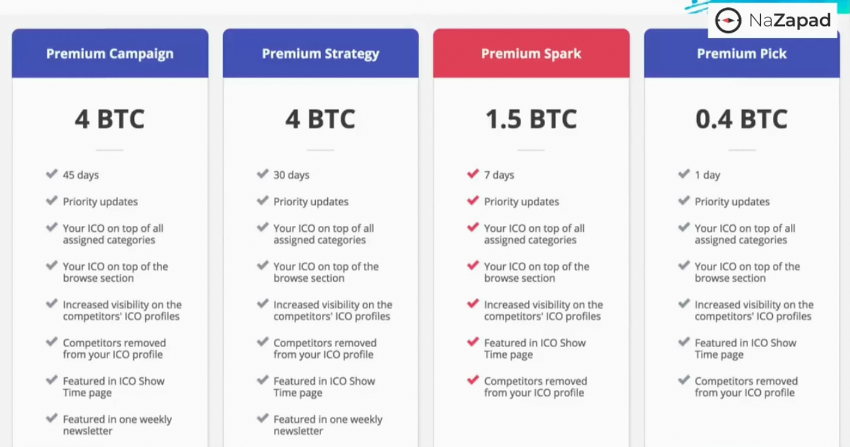Click Increased visibility text in Premium Strategy

333,310
